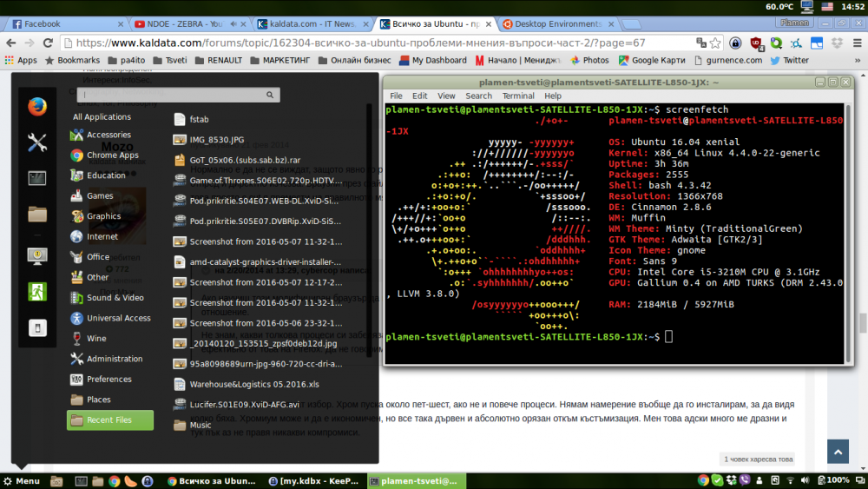This screenshot has width=868, height=489.
Task: Open the volume icon in the system tray
Action: 805,480
